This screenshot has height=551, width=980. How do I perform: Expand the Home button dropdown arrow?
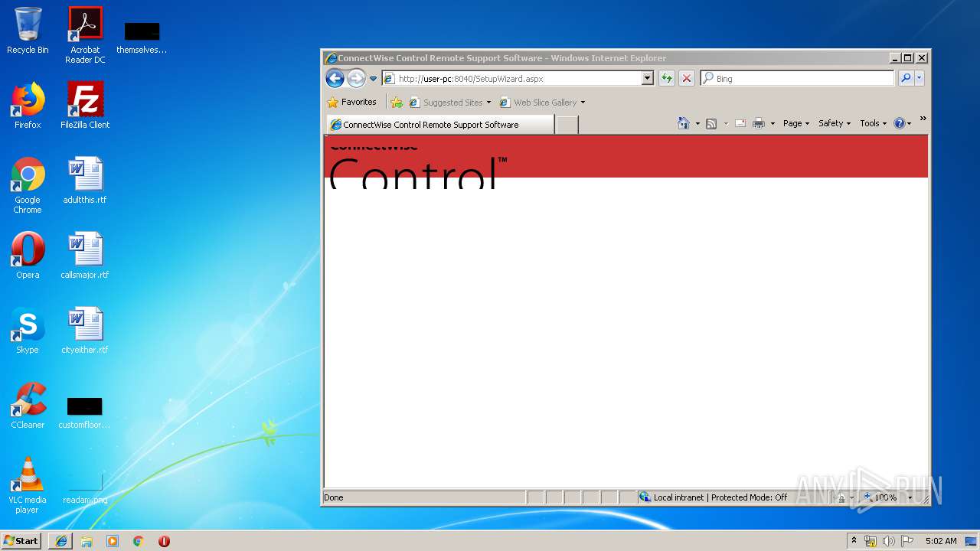[x=697, y=124]
